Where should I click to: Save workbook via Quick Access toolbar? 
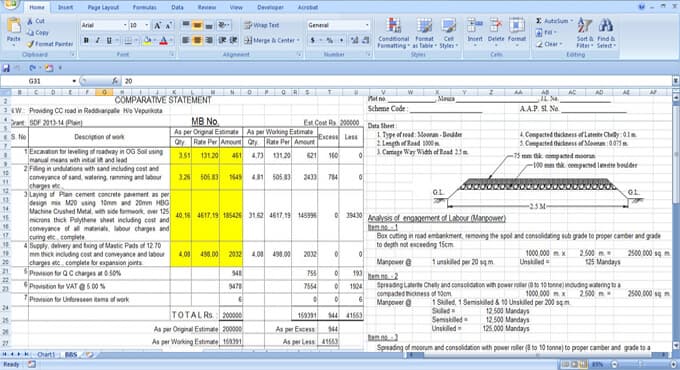(6, 68)
